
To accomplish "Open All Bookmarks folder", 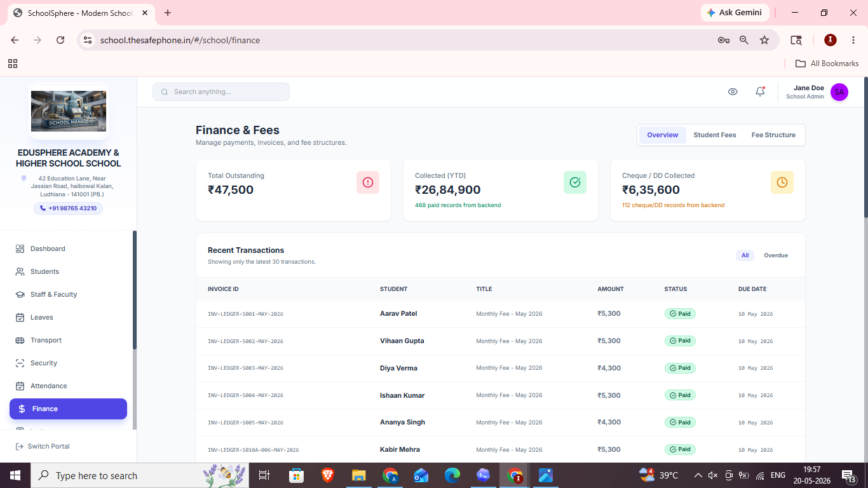I will tap(827, 64).
